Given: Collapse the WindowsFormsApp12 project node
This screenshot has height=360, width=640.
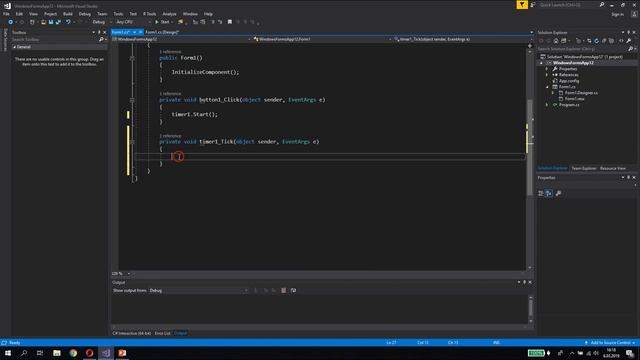Looking at the screenshot, I should pyautogui.click(x=542, y=63).
